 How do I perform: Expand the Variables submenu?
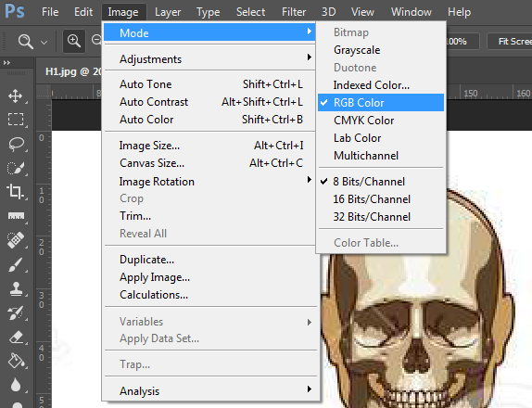[x=209, y=322]
